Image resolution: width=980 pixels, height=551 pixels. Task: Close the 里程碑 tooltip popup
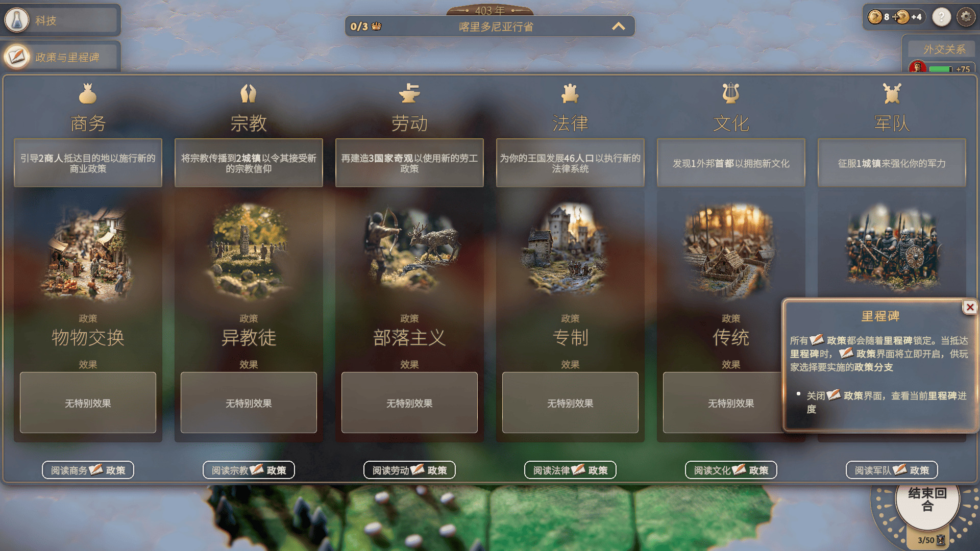click(x=970, y=307)
